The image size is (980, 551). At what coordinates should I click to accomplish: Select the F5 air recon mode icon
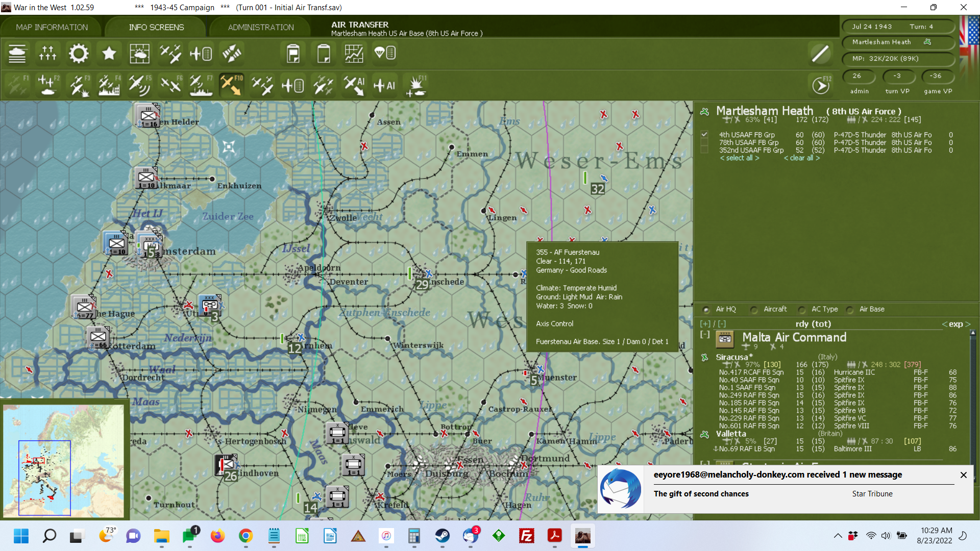140,85
